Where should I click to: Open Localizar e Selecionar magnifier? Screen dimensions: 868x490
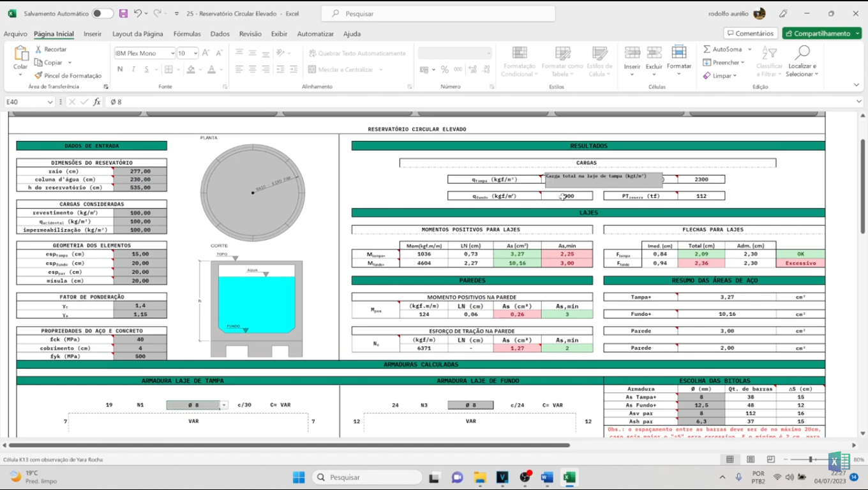pos(802,54)
